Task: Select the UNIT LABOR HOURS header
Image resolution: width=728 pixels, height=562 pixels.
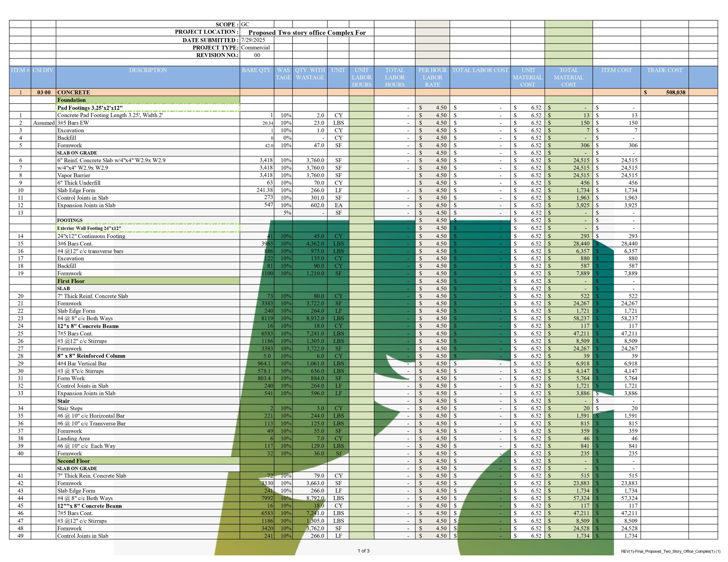Action: click(361, 77)
